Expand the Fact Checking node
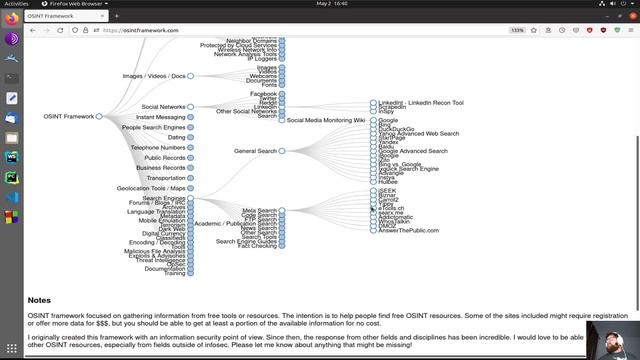This screenshot has height=360, width=640. click(282, 246)
